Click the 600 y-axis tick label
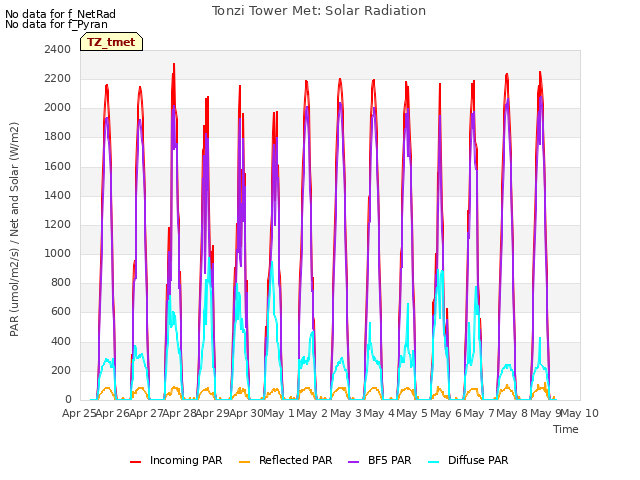640x480 pixels. click(61, 312)
